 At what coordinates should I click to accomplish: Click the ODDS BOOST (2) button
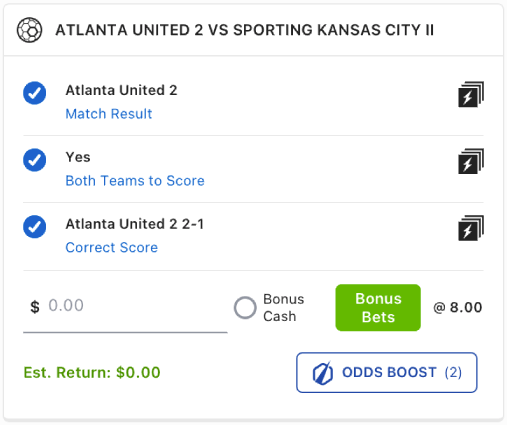pyautogui.click(x=387, y=373)
